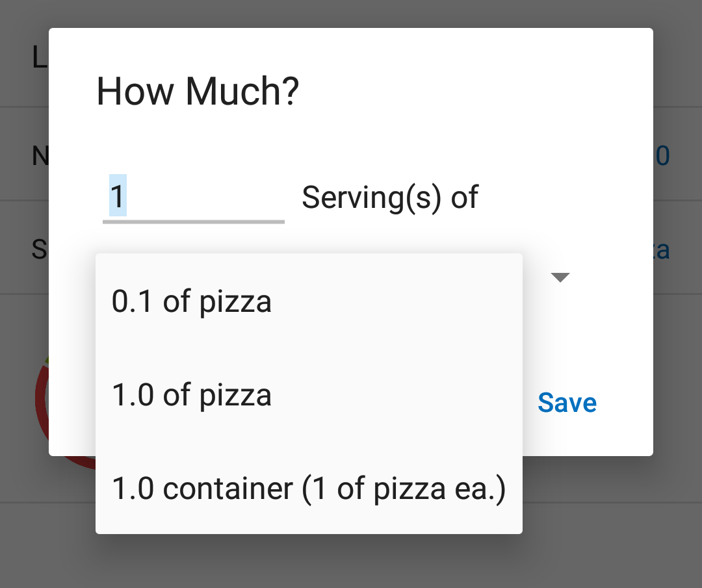
Task: Select the "0.1 of pizza" option
Action: (192, 301)
